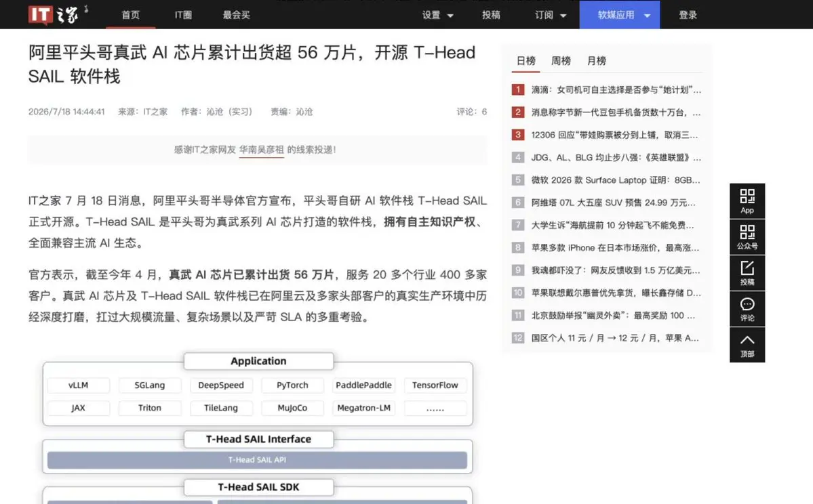
Task: Go to IT圈 in navigation
Action: pyautogui.click(x=183, y=15)
